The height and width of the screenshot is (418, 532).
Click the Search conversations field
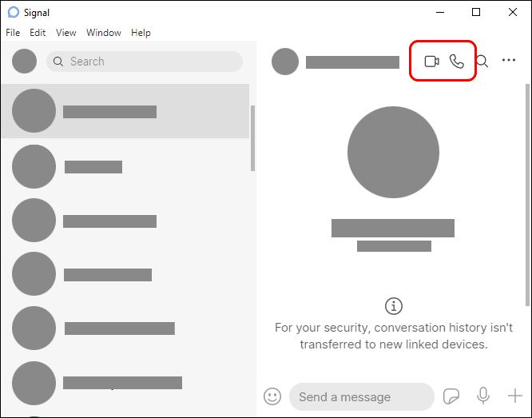pos(145,62)
